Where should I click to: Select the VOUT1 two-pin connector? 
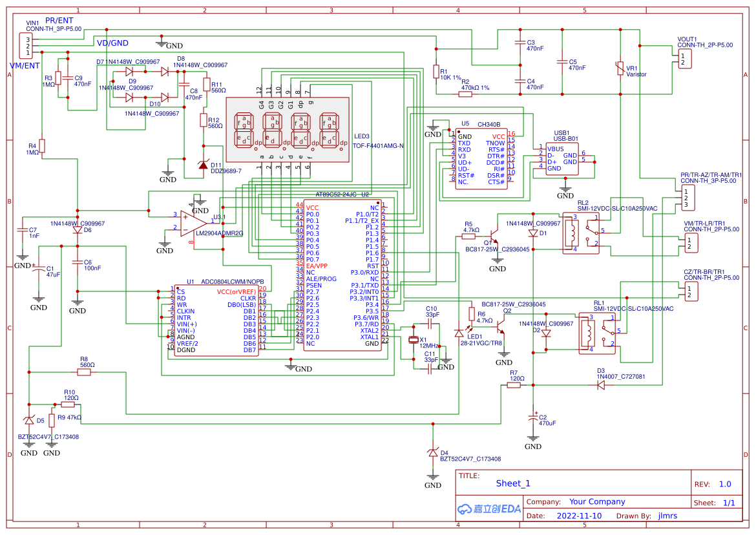pos(685,59)
